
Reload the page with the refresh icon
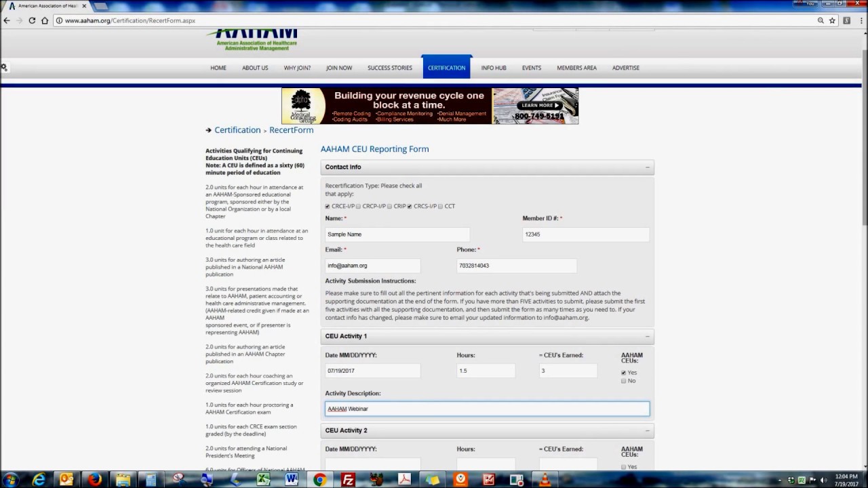pos(32,20)
